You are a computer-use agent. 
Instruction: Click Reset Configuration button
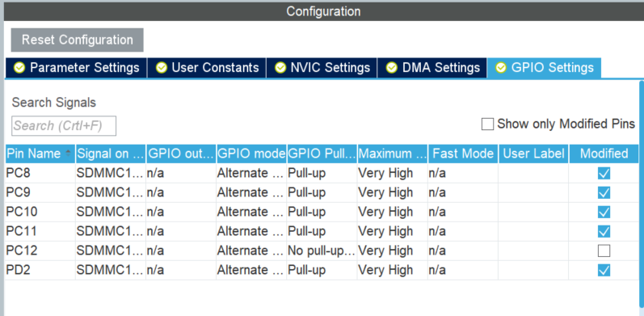(x=78, y=40)
